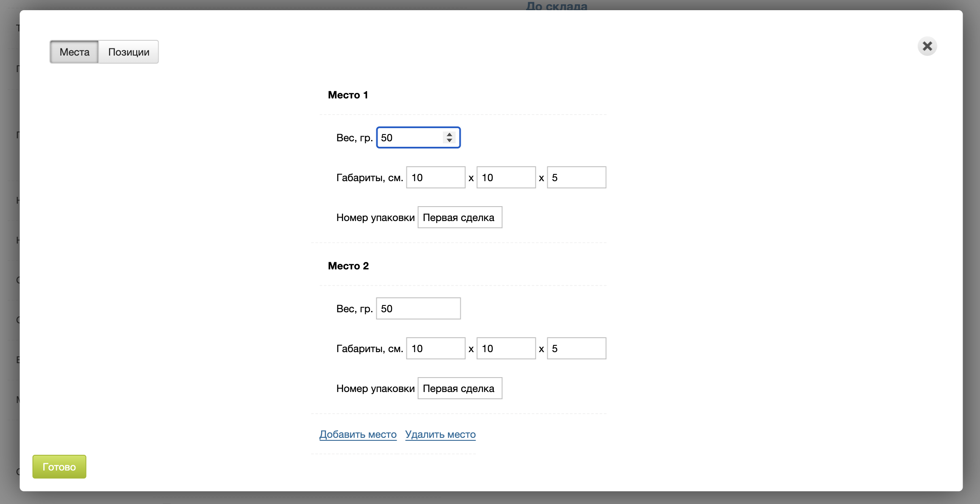Click third dimension field of Место 2

[x=576, y=348]
